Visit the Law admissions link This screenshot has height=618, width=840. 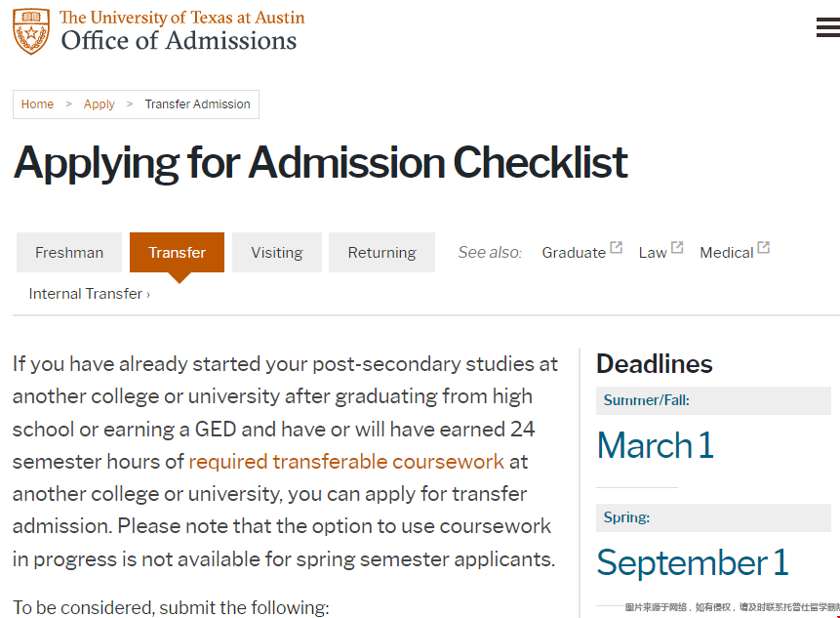653,252
